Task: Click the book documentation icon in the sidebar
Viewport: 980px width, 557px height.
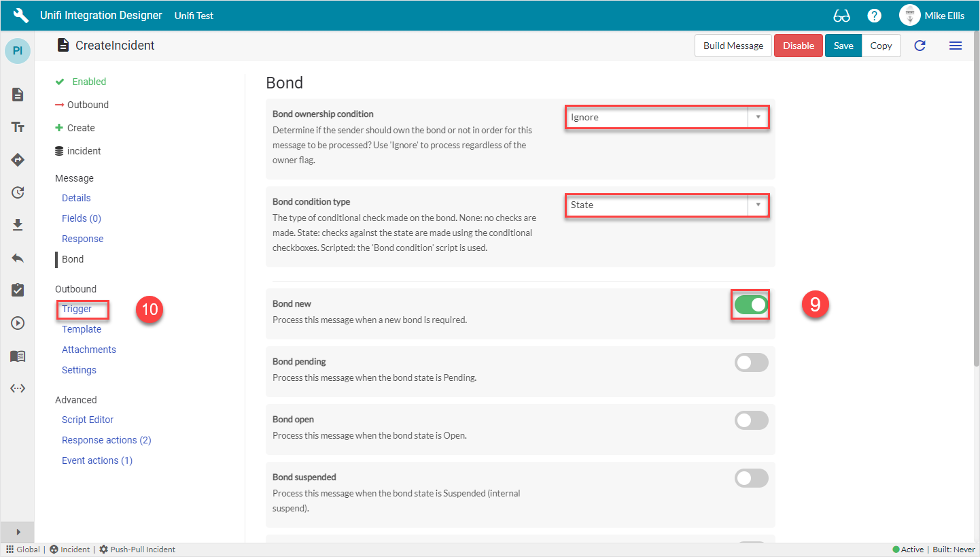Action: (x=17, y=355)
